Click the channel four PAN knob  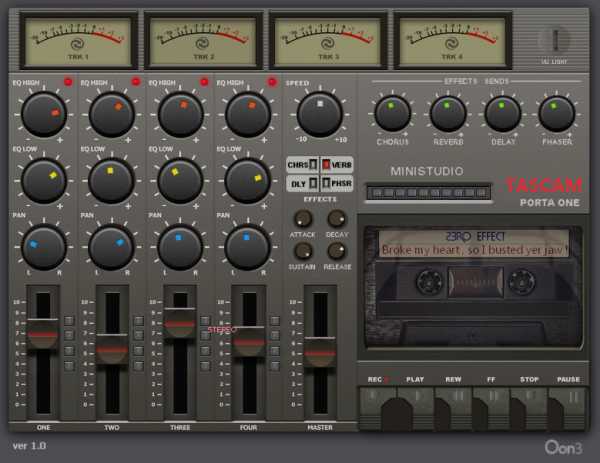coord(248,247)
